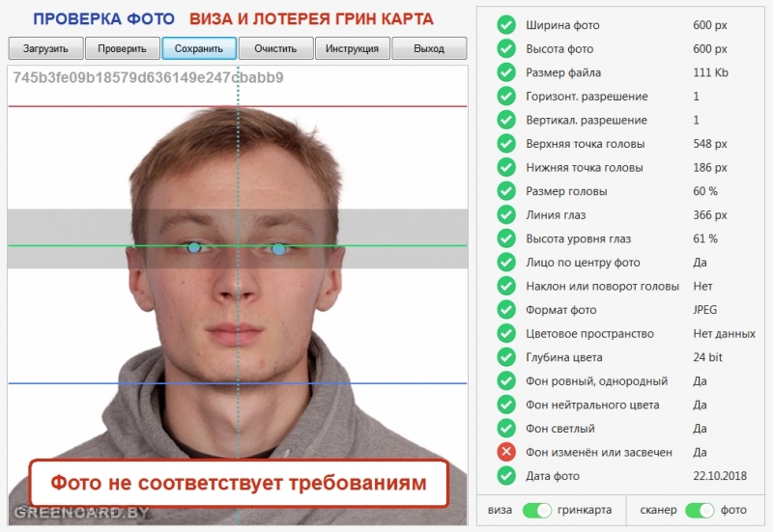This screenshot has width=773, height=532.
Task: Click the Загрузить button
Action: (x=45, y=48)
